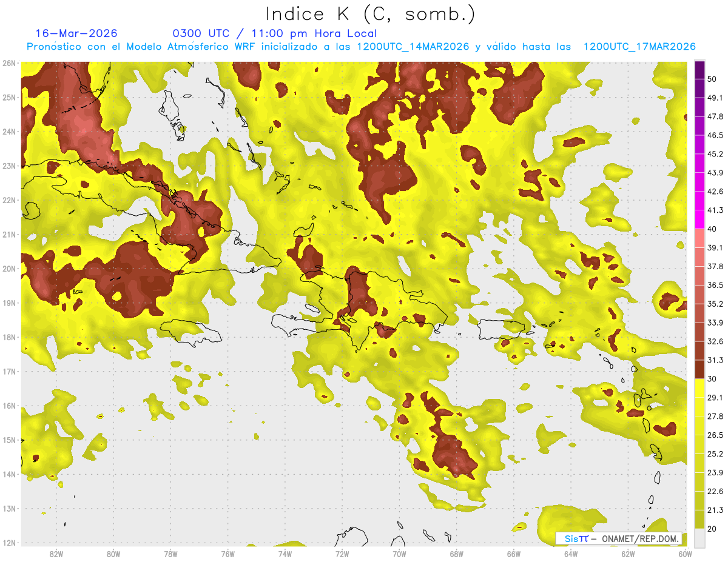This screenshot has width=728, height=562.
Task: Click the longitude label "60W"
Action: [x=685, y=554]
